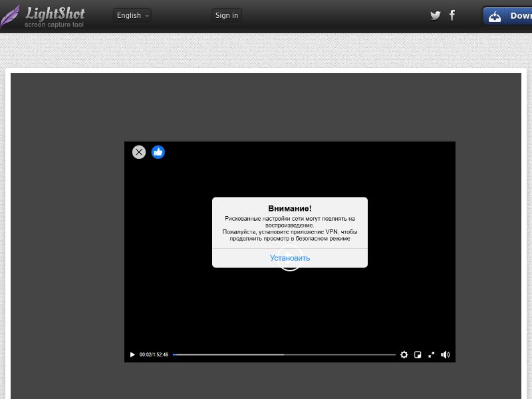Image resolution: width=532 pixels, height=399 pixels.
Task: Open video settings gear icon
Action: (404, 354)
